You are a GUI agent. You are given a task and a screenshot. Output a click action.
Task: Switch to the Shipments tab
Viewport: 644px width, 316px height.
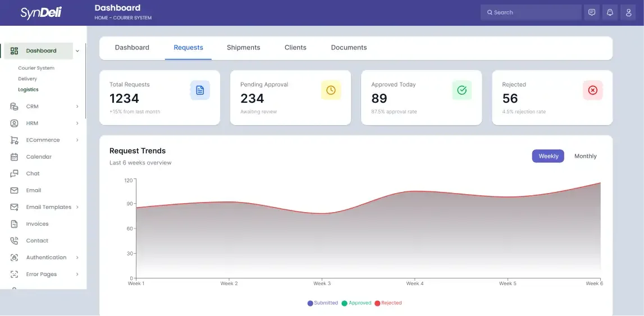click(x=244, y=48)
